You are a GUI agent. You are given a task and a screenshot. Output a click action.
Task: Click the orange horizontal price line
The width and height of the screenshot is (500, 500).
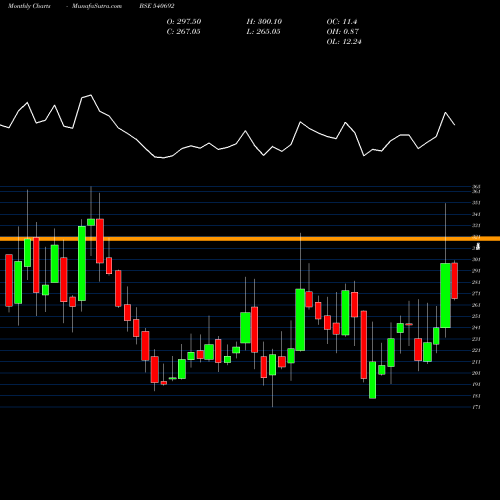pos(250,239)
